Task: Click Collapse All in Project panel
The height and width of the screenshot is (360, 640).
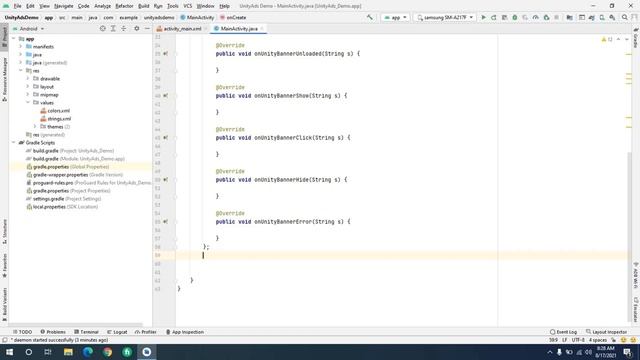Action: [123, 29]
